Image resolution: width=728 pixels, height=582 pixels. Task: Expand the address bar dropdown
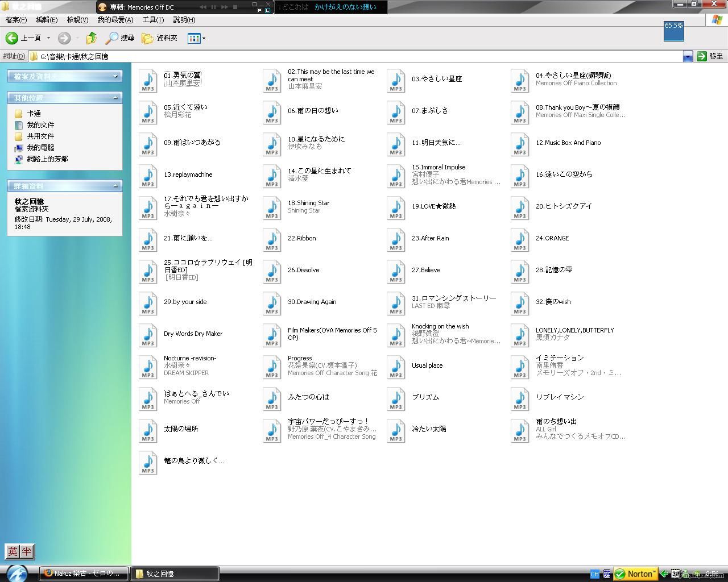pyautogui.click(x=688, y=56)
